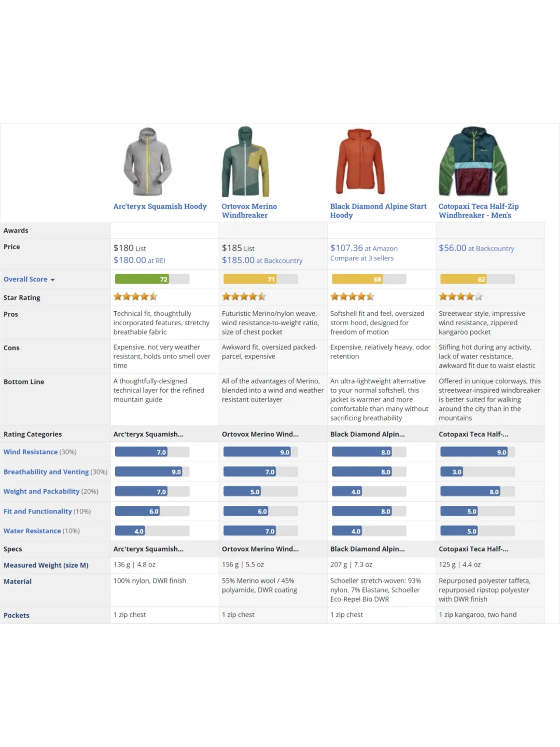Click the "Awards" row label
This screenshot has height=747, width=560.
pyautogui.click(x=16, y=230)
